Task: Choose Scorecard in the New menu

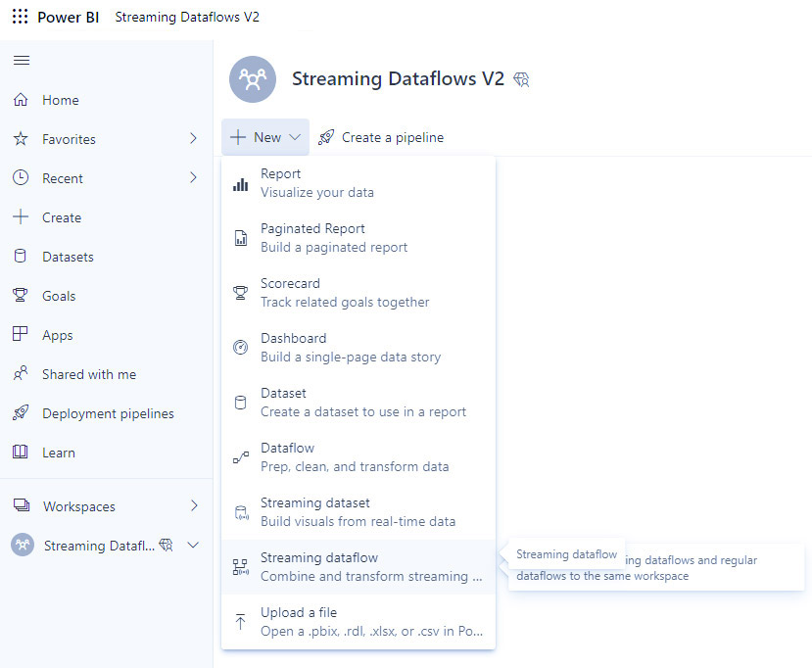Action: pyautogui.click(x=358, y=293)
